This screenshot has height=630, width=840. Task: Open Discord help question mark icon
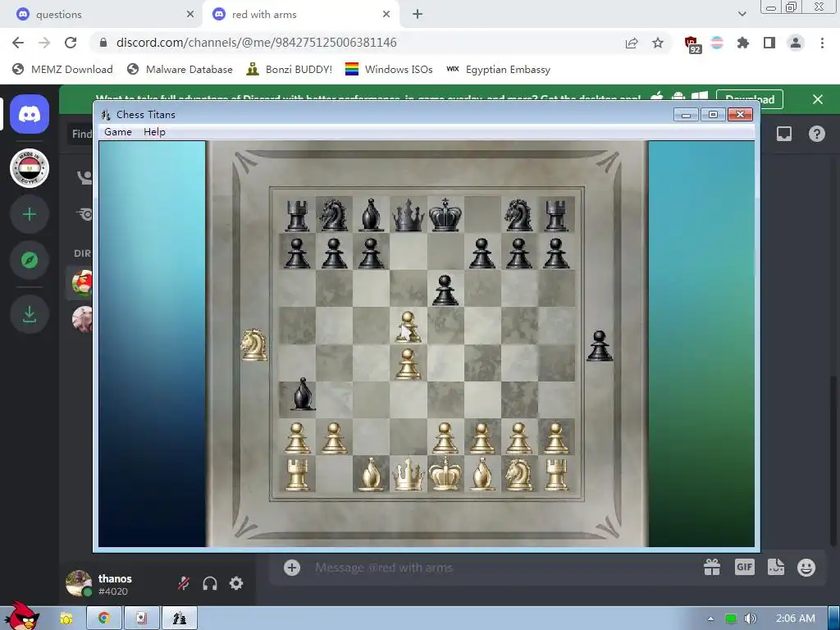(816, 134)
